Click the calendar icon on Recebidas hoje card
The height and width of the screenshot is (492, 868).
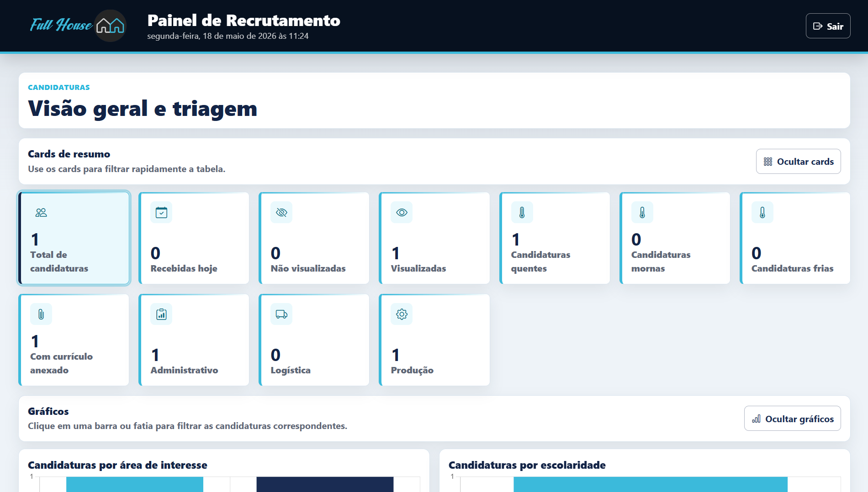[x=161, y=212]
